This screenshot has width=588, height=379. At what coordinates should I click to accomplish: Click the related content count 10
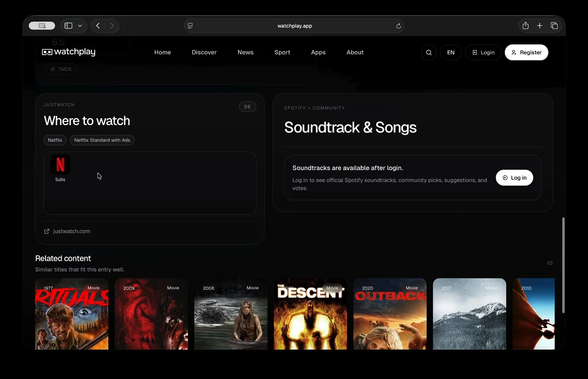click(549, 263)
